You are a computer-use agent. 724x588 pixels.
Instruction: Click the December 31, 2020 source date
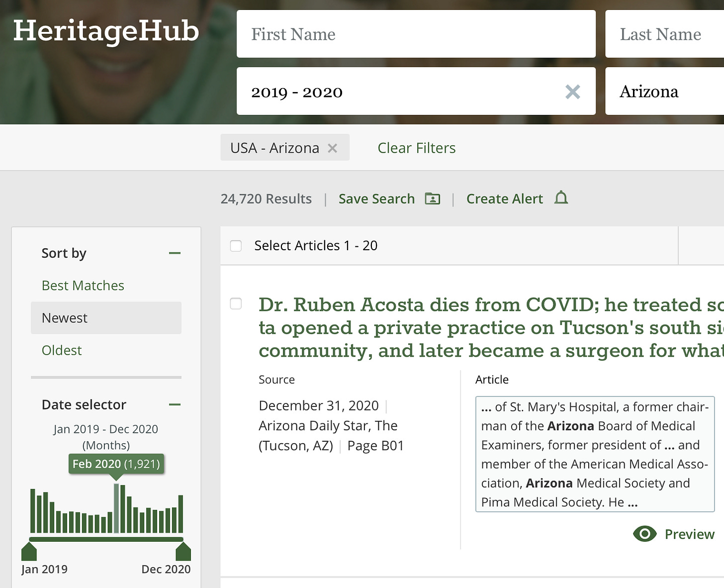pyautogui.click(x=319, y=405)
